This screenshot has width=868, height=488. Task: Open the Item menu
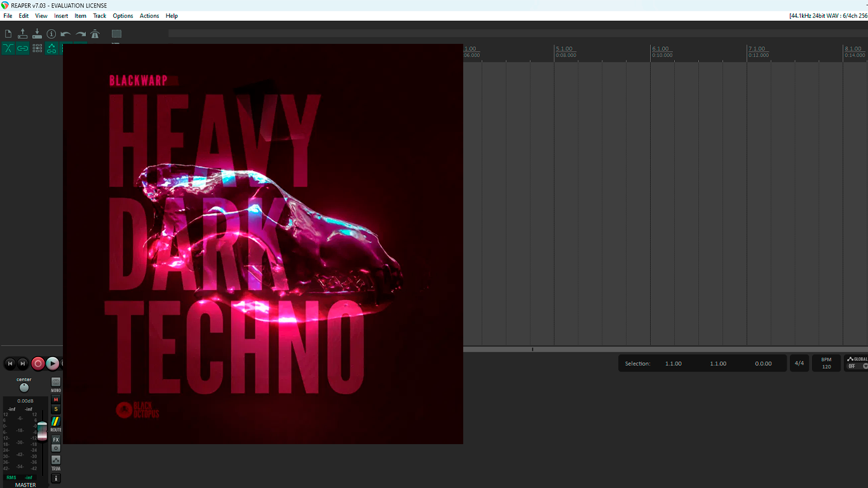(x=81, y=16)
